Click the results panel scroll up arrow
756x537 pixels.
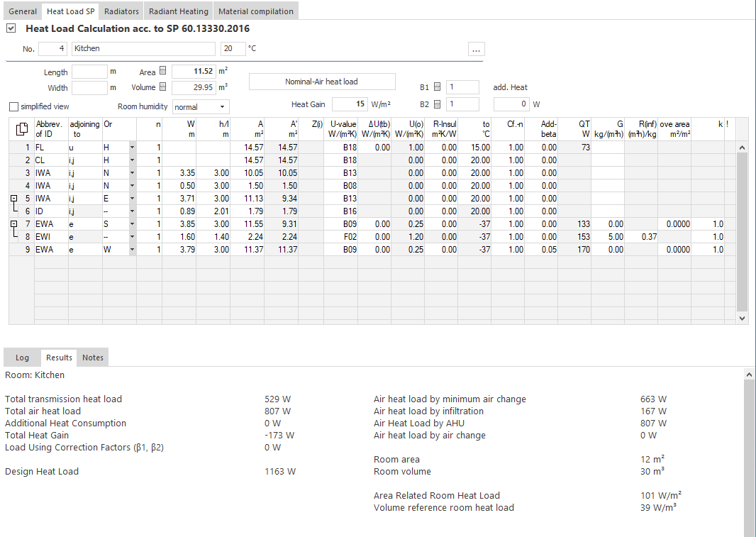tap(749, 375)
